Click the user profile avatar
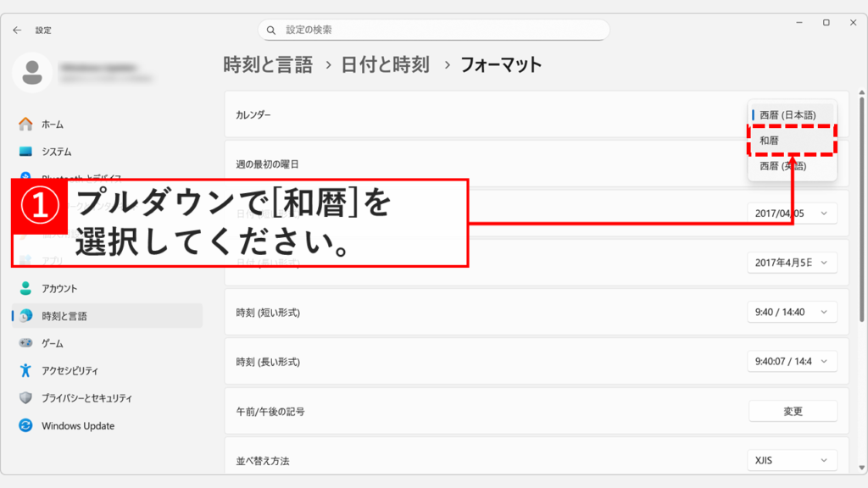868x488 pixels. (x=32, y=74)
